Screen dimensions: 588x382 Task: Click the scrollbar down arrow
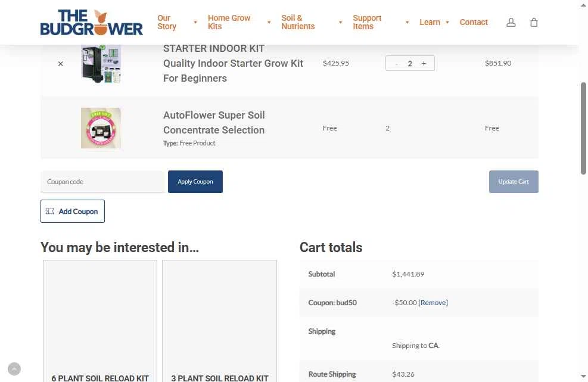(x=583, y=376)
